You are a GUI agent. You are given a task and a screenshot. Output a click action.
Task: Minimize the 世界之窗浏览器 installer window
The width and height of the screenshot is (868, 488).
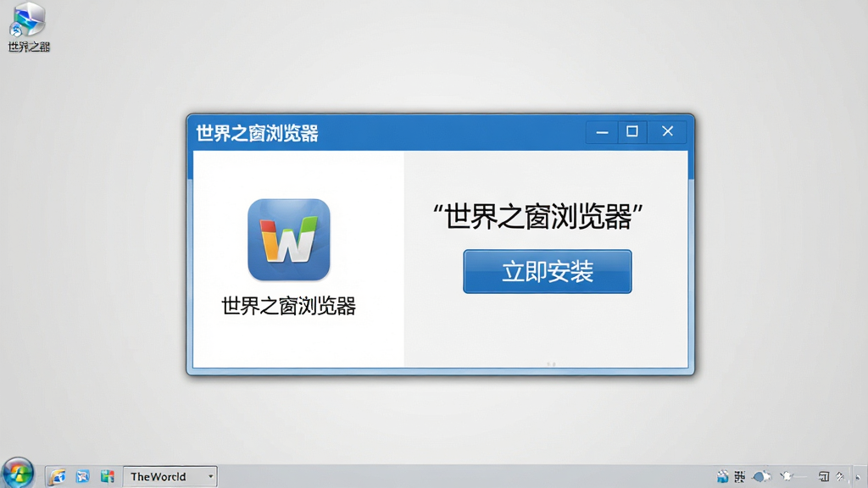point(602,132)
